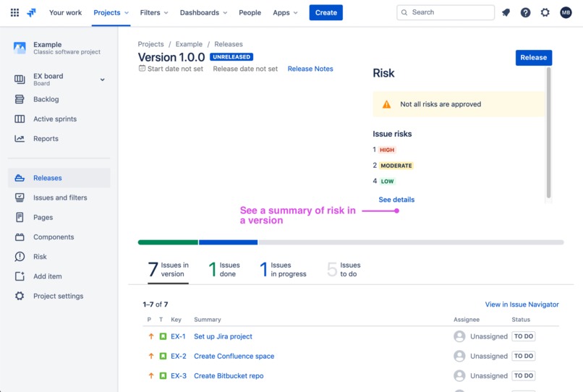Open People in top navigation

tap(250, 12)
